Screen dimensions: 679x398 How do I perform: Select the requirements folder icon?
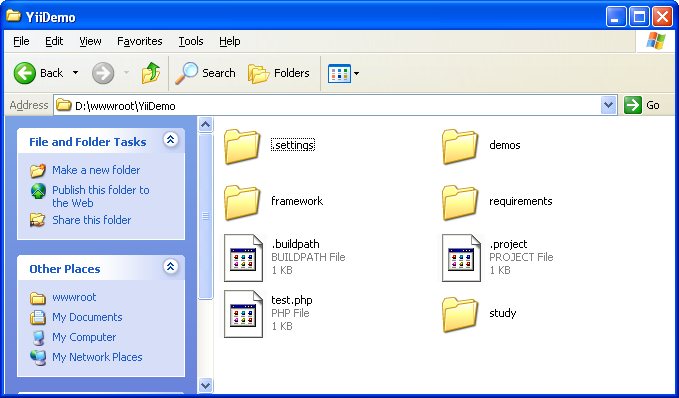pyautogui.click(x=460, y=202)
